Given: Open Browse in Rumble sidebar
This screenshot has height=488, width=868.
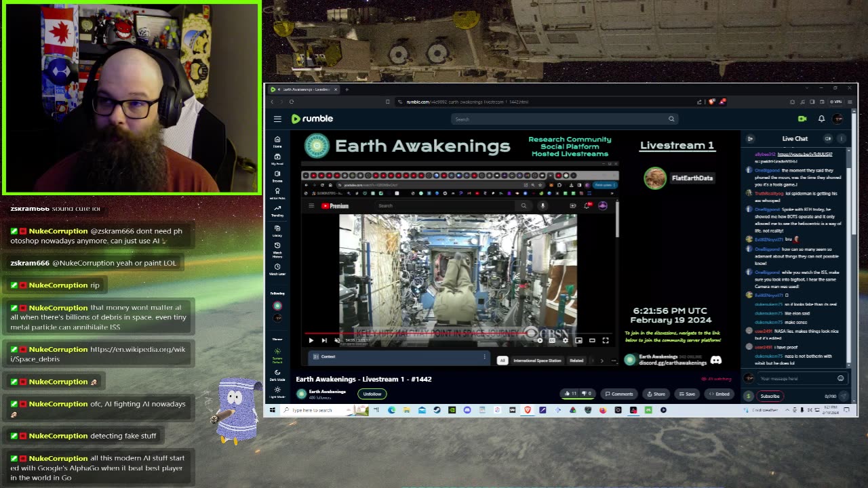Looking at the screenshot, I should pyautogui.click(x=277, y=176).
